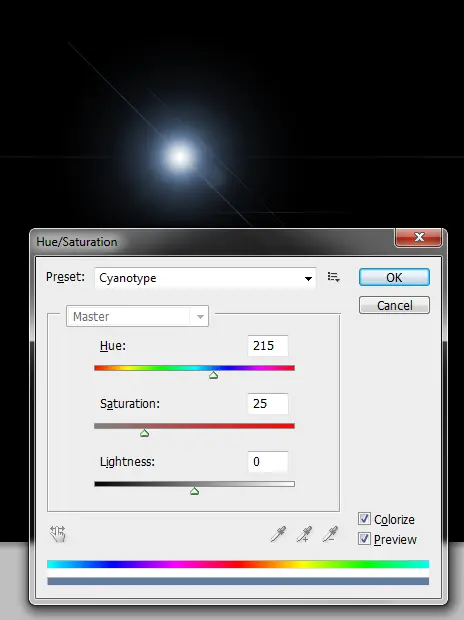The image size is (464, 620).
Task: Click the Cancel button
Action: coord(394,305)
